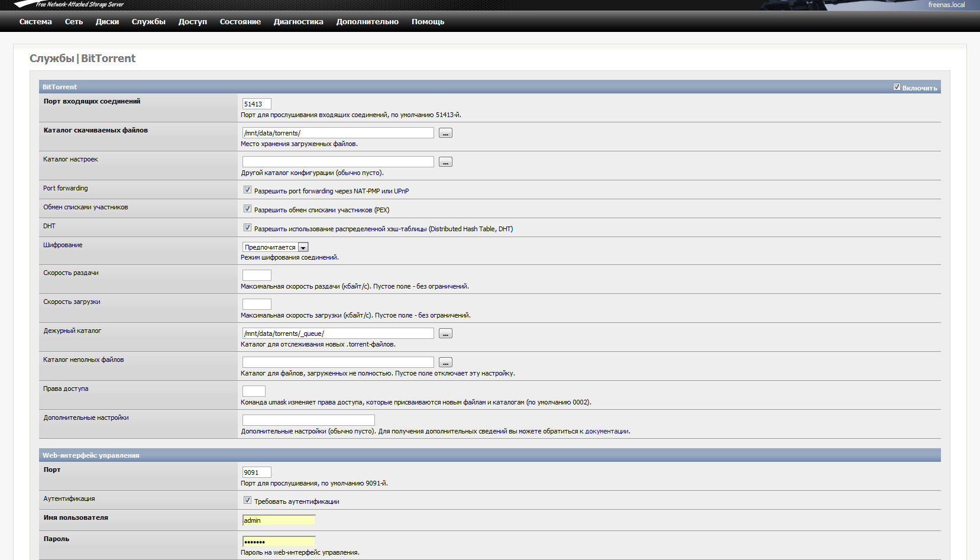The height and width of the screenshot is (560, 980).
Task: Open the Диски menu
Action: 107,22
